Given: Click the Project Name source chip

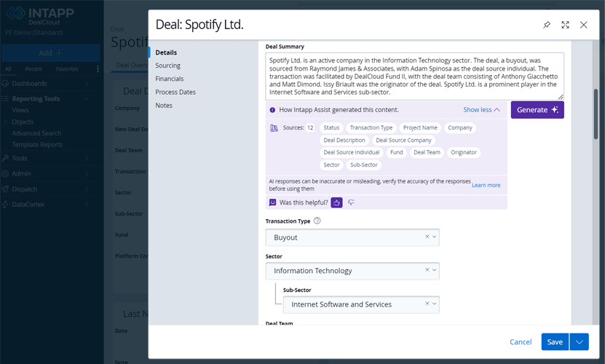Looking at the screenshot, I should (420, 128).
